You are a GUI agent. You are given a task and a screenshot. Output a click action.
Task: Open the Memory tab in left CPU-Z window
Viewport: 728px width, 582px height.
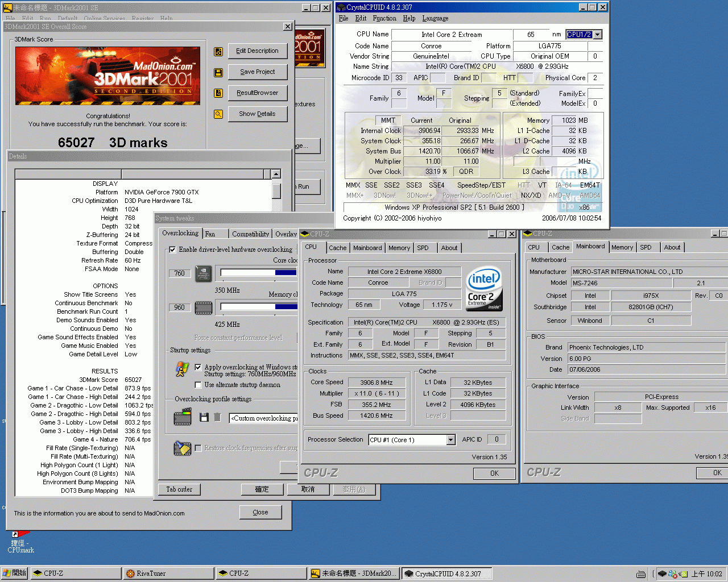(399, 248)
